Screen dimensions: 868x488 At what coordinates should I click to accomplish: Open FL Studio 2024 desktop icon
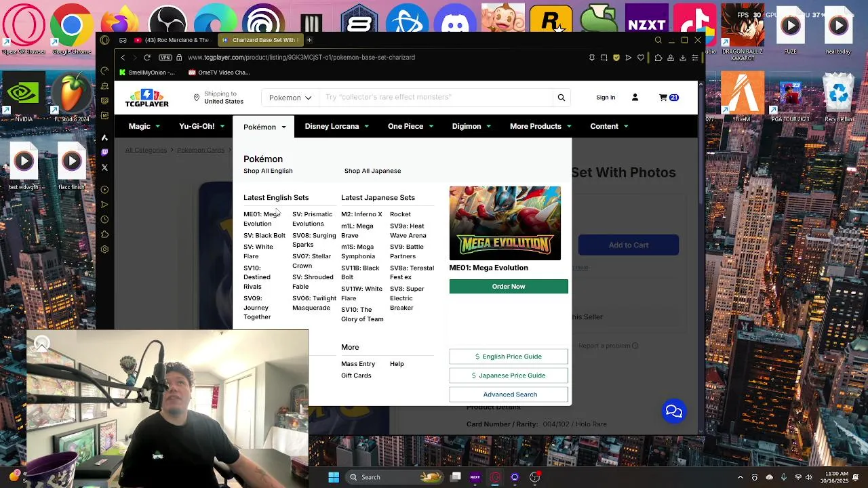tap(72, 98)
